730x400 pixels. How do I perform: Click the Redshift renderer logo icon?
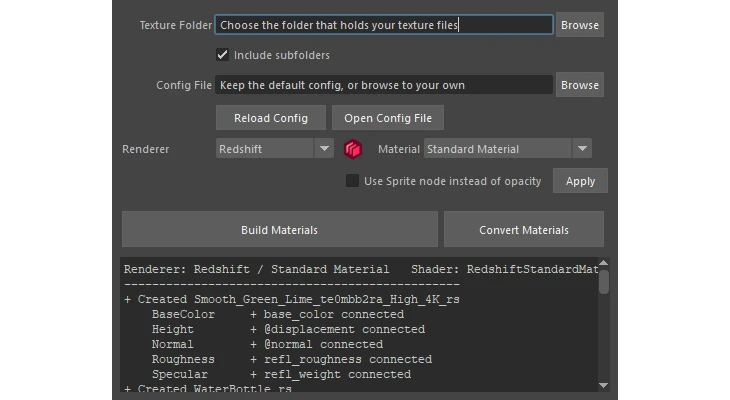click(352, 149)
